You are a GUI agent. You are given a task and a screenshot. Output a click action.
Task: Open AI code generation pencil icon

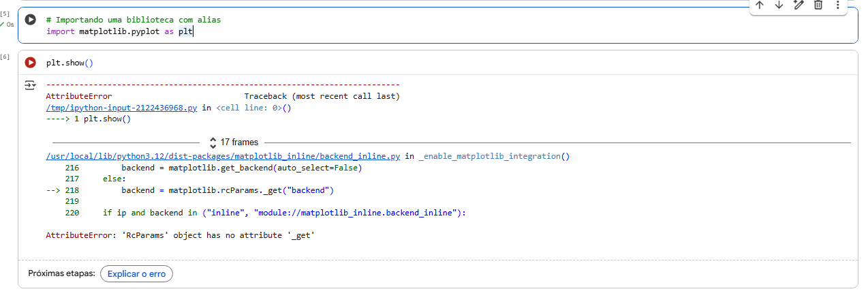[x=799, y=5]
